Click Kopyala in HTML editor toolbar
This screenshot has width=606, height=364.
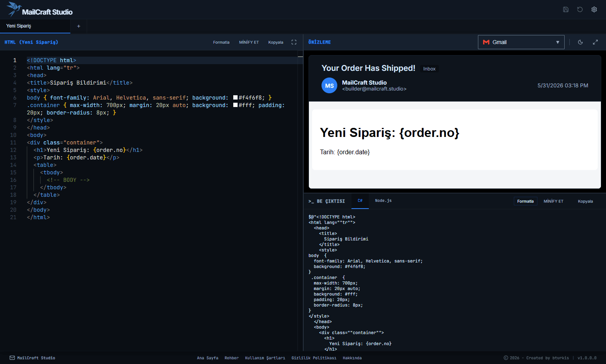[x=275, y=42]
